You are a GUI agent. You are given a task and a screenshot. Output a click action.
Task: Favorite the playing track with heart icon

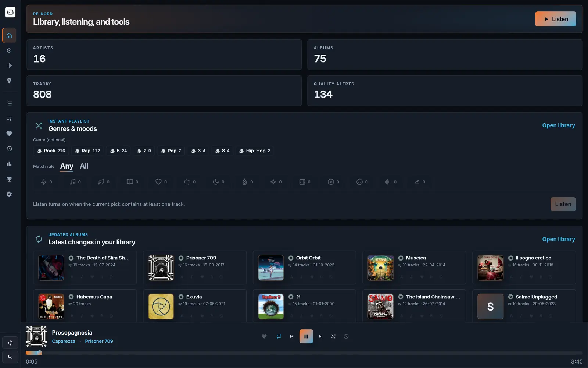pos(264,336)
